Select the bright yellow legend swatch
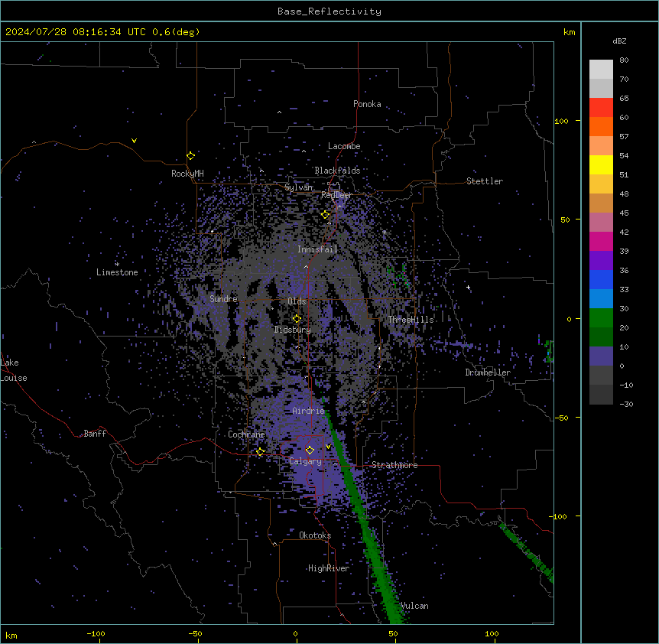659x644 pixels. click(601, 164)
